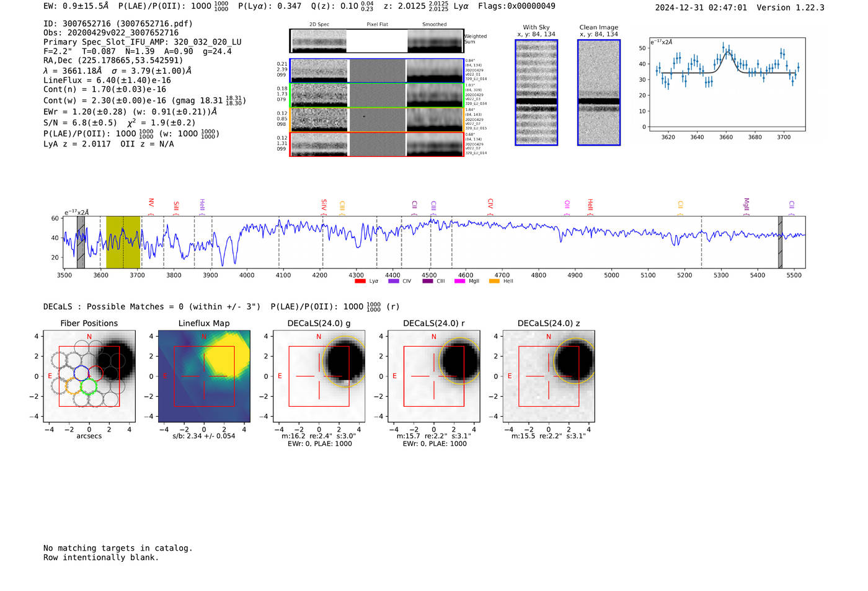Screen dimensions: 868x591
Task: Click the 2024-12-31 02:47:01 timestamp
Action: tap(701, 7)
